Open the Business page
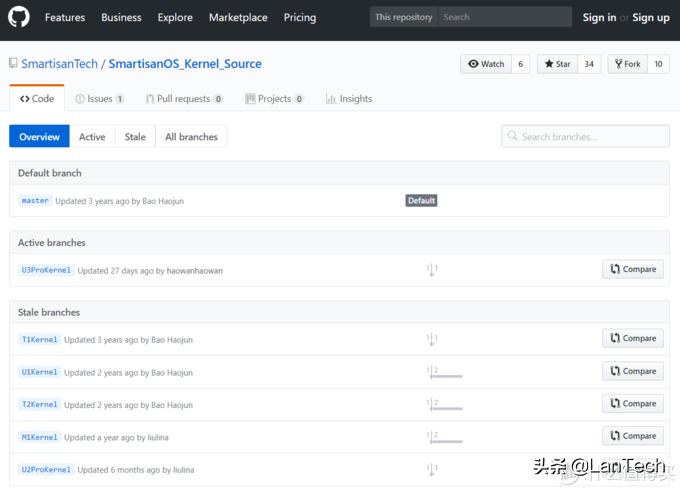Screen dimensions: 680x490 pos(121,17)
